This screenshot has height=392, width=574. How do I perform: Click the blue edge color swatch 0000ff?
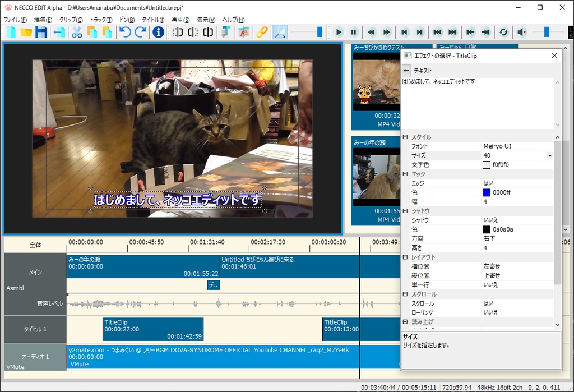point(487,193)
